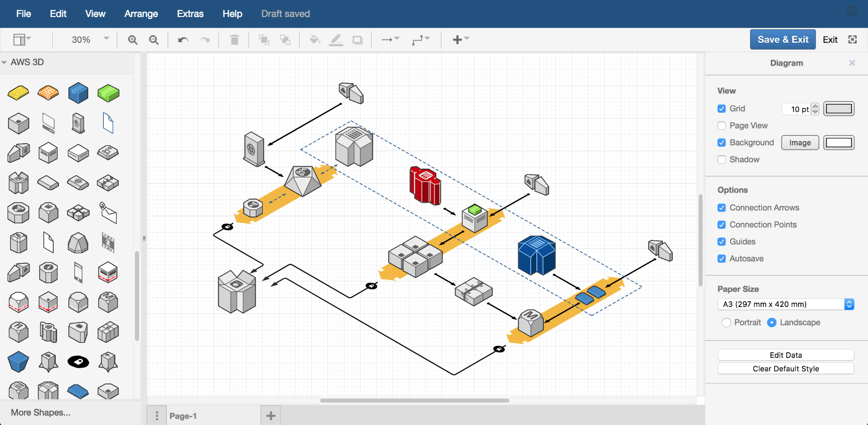Open More Shapes dialog
868x425 pixels.
coord(40,412)
